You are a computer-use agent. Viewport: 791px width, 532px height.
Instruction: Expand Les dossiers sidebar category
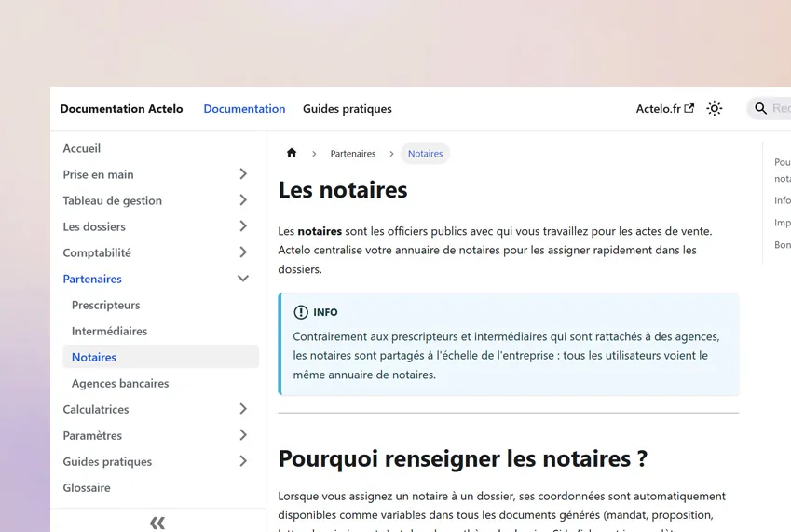coord(243,226)
